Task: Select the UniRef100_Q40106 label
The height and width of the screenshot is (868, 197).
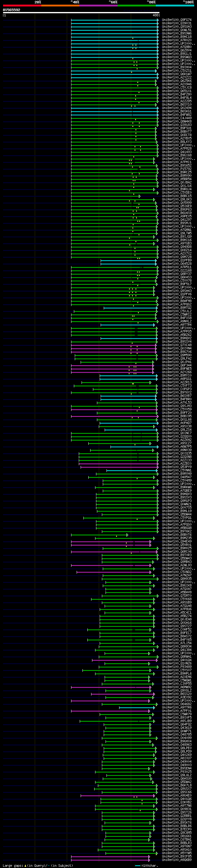Action: click(177, 799)
